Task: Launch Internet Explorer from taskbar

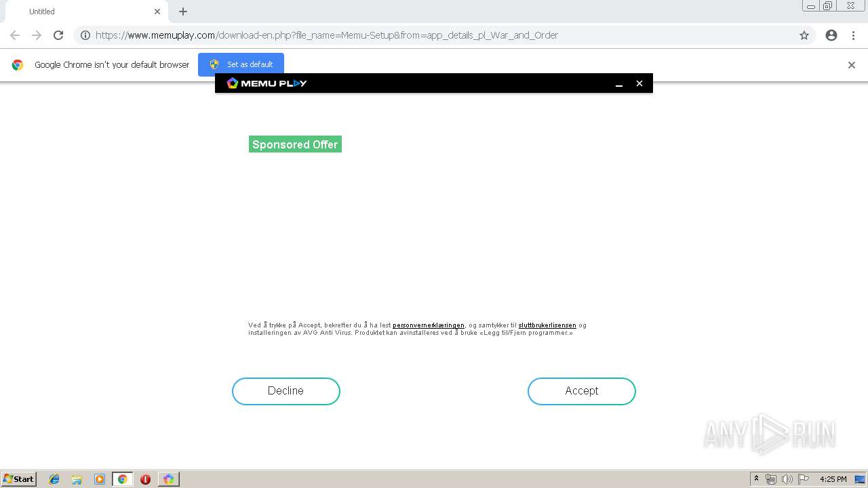Action: (x=54, y=479)
